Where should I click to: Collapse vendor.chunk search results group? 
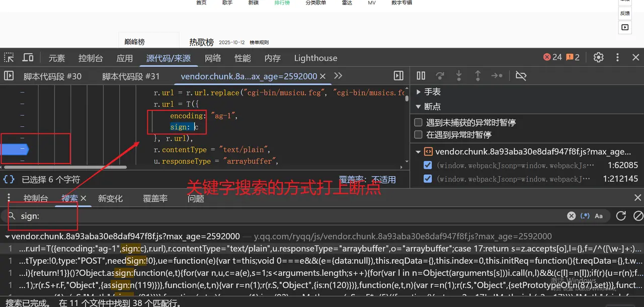[7, 237]
